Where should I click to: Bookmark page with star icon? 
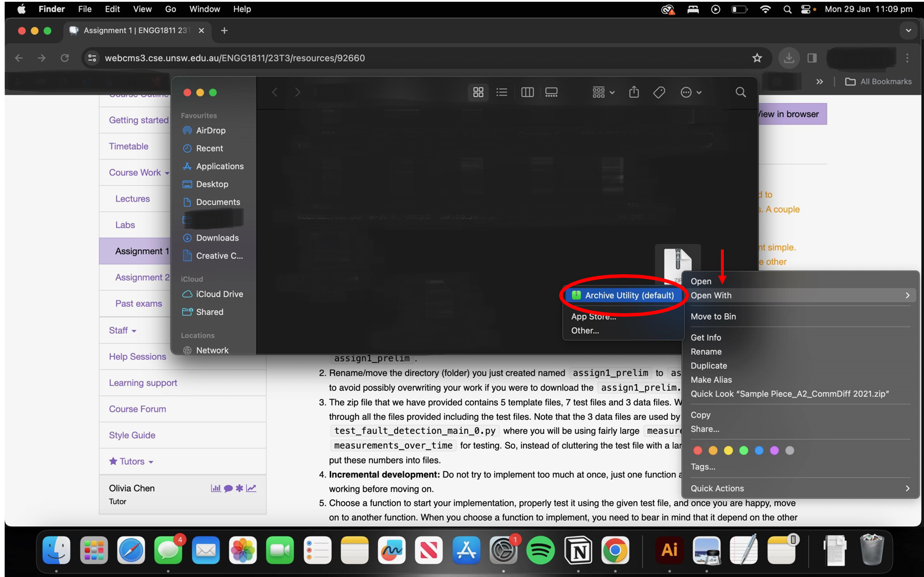[757, 58]
